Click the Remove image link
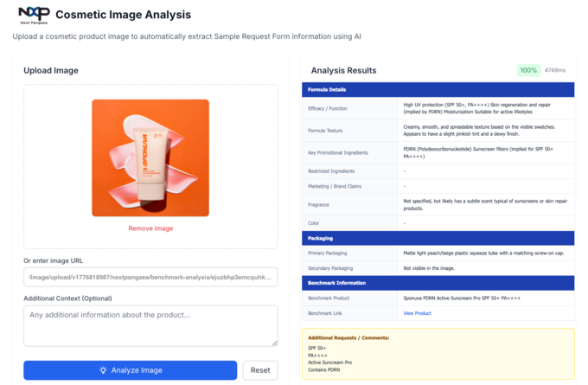 pyautogui.click(x=150, y=228)
